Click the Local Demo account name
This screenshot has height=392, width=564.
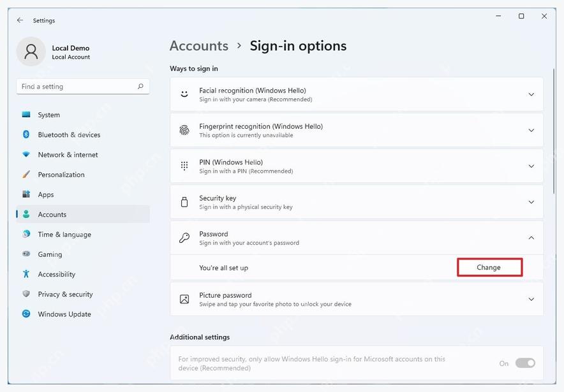click(x=70, y=48)
